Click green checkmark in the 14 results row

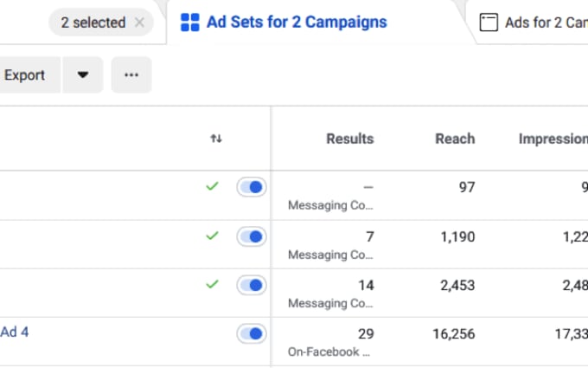click(213, 284)
